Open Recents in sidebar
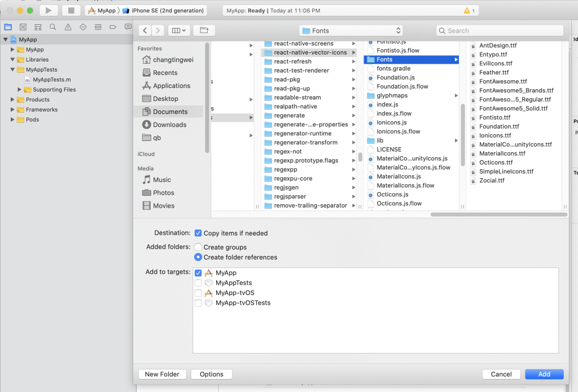Viewport: 578px width, 392px height. pos(160,73)
